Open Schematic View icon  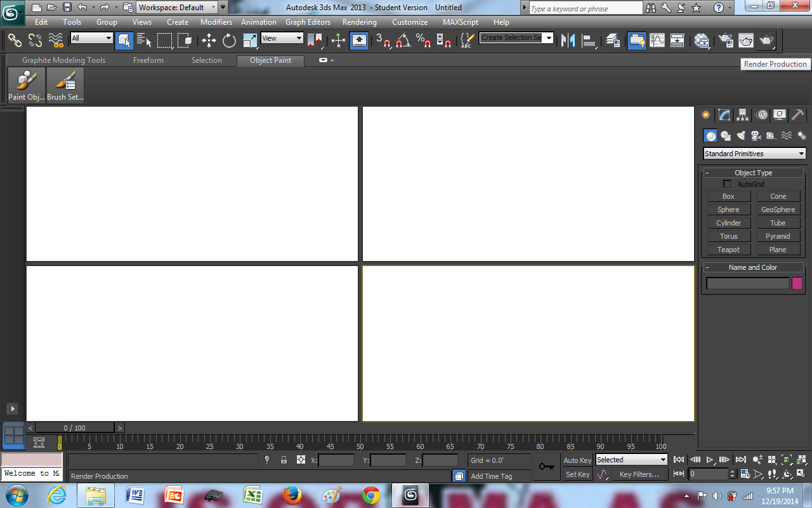678,41
